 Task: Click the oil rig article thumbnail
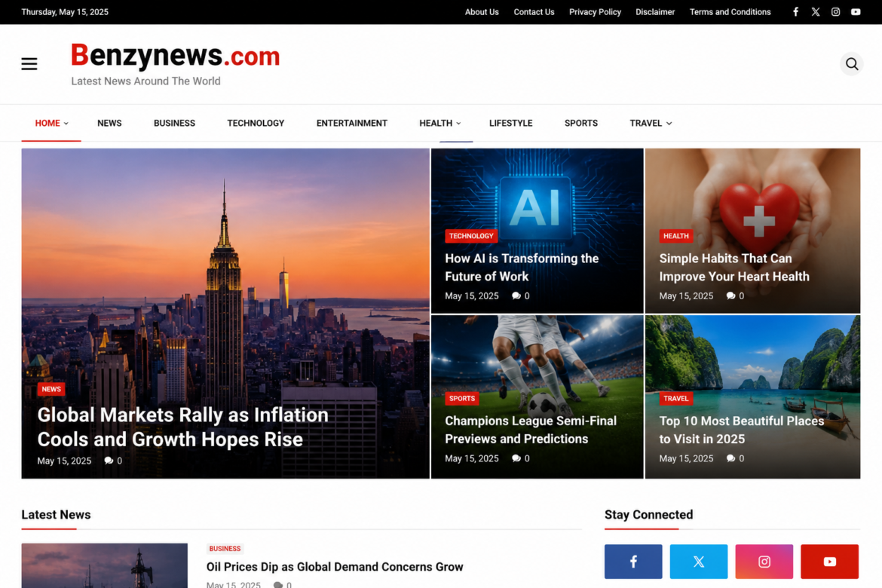105,565
